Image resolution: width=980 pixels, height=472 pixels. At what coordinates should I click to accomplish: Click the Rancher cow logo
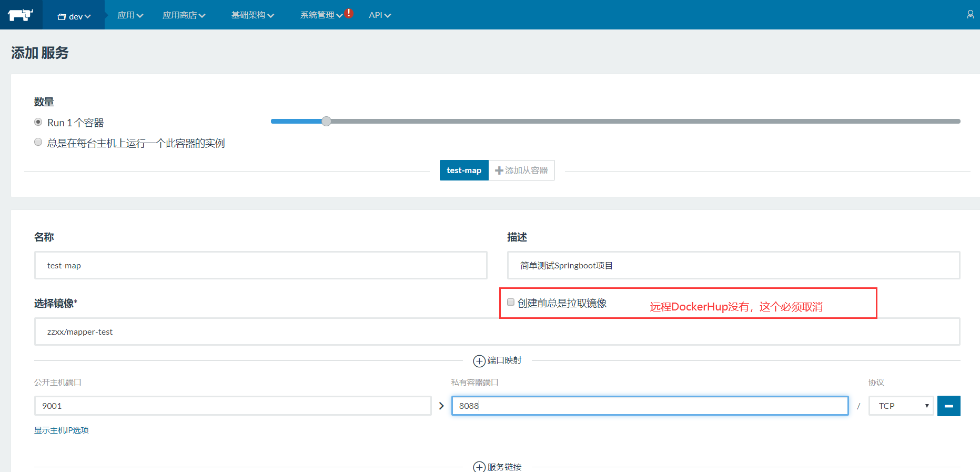[21, 15]
